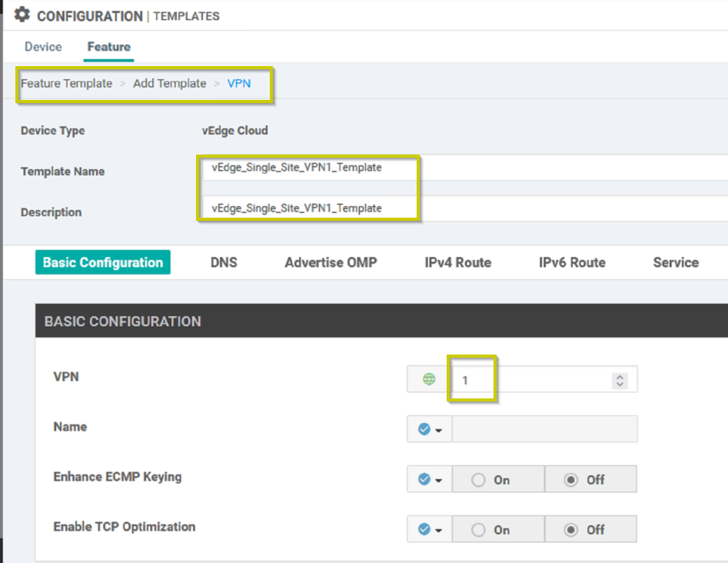Screen dimensions: 728x563
Task: Click the vEdge Cloud device type text
Action: (x=235, y=131)
